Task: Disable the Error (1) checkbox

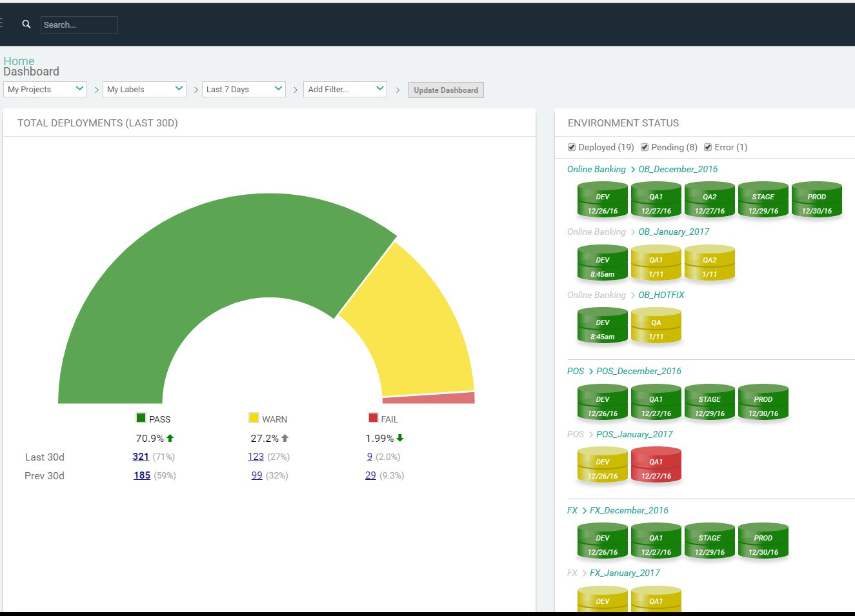Action: pyautogui.click(x=708, y=148)
